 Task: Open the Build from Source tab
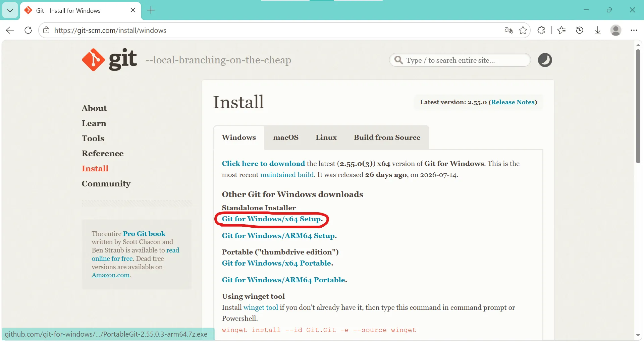pos(387,137)
